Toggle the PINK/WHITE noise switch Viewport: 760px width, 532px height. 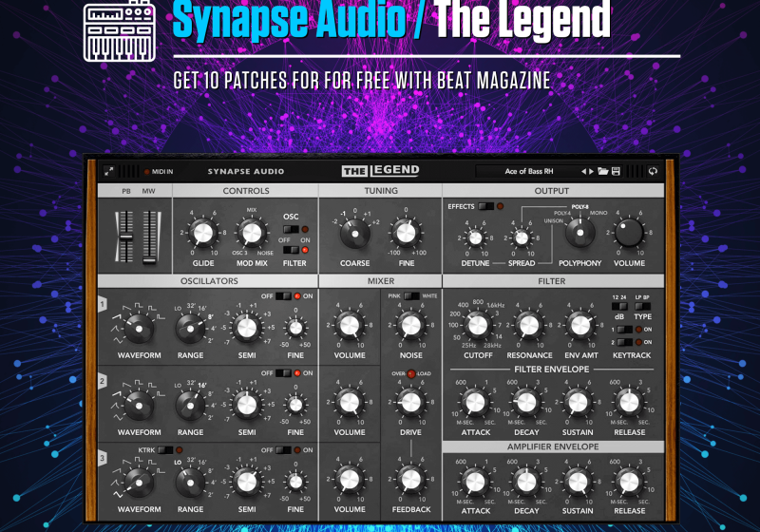point(411,296)
